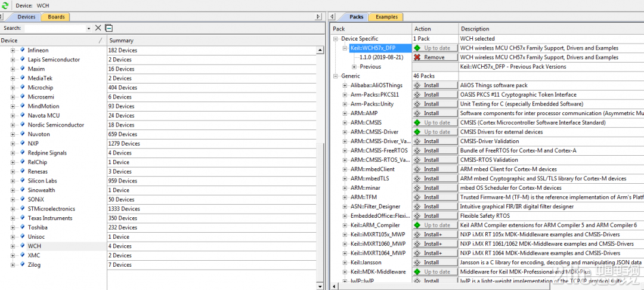Click the blue device icon next to Texas Instruments
Image resolution: width=644 pixels, height=290 pixels.
tap(22, 218)
